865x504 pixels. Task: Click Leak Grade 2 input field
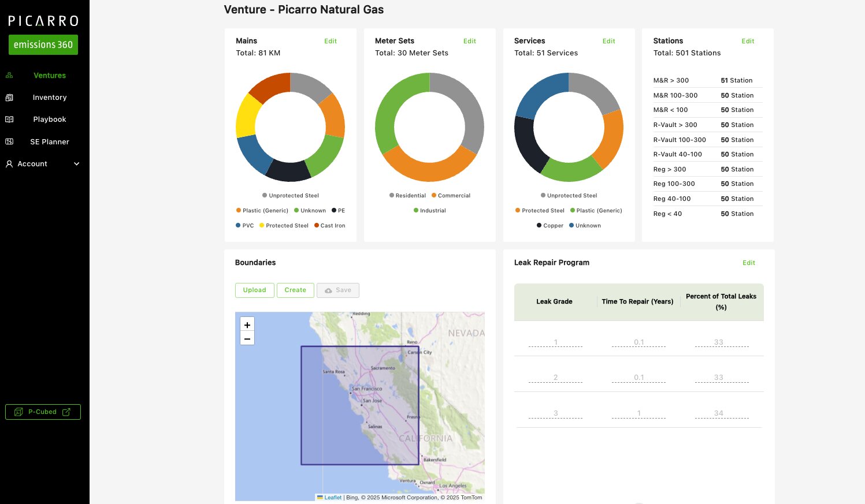pos(555,378)
